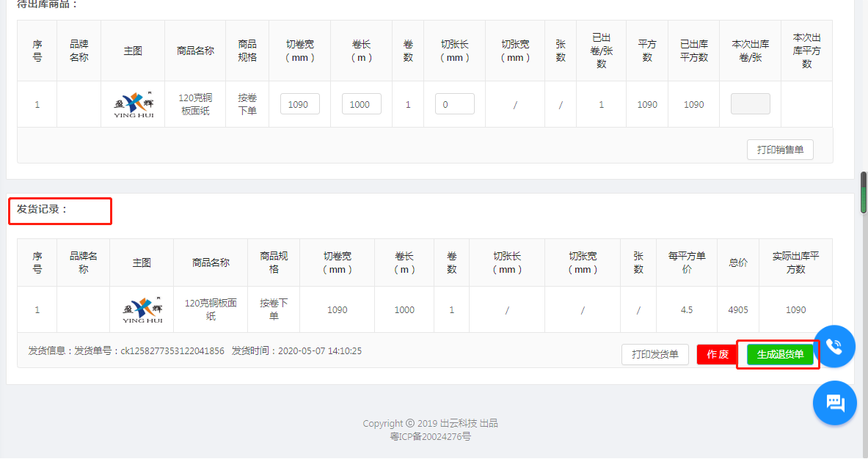The width and height of the screenshot is (868, 459).
Task: Click the greyed 本次出库卷/张 input box
Action: click(750, 104)
